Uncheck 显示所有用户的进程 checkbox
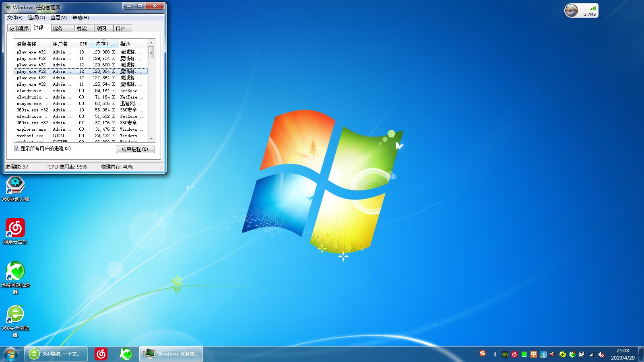644x362 pixels. click(17, 148)
